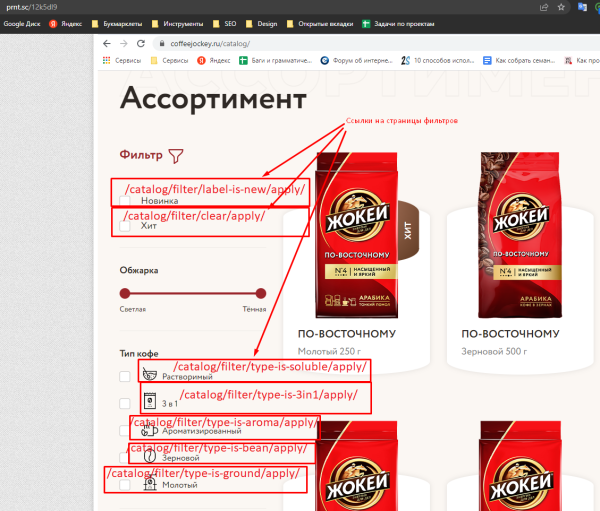600x511 pixels.
Task: Click the 3 в 1 sachet icon
Action: point(150,401)
